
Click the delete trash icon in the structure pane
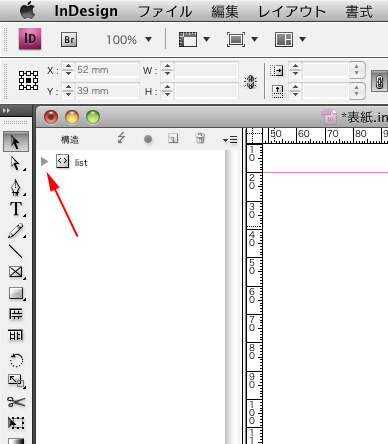pyautogui.click(x=200, y=138)
